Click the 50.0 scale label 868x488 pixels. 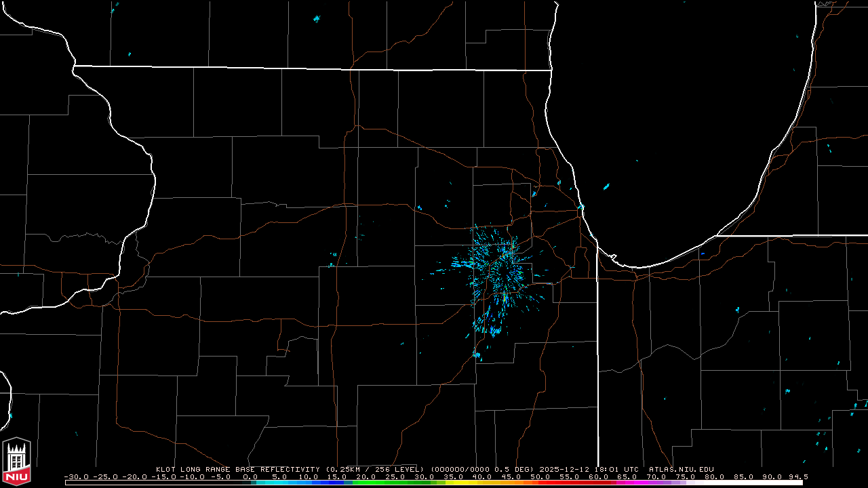pyautogui.click(x=540, y=476)
